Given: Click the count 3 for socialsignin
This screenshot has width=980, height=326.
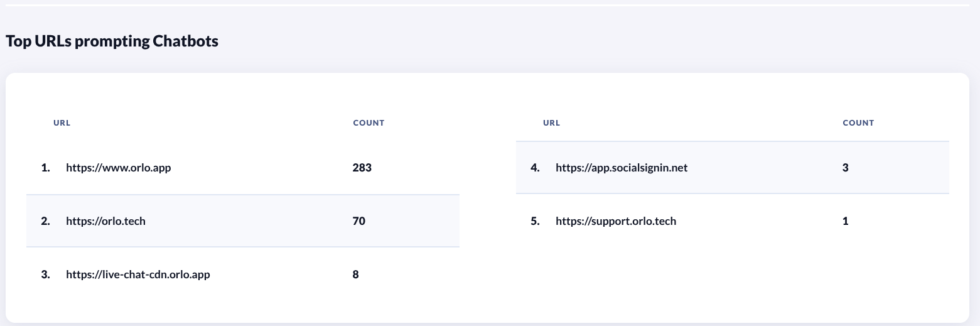Looking at the screenshot, I should [x=846, y=168].
